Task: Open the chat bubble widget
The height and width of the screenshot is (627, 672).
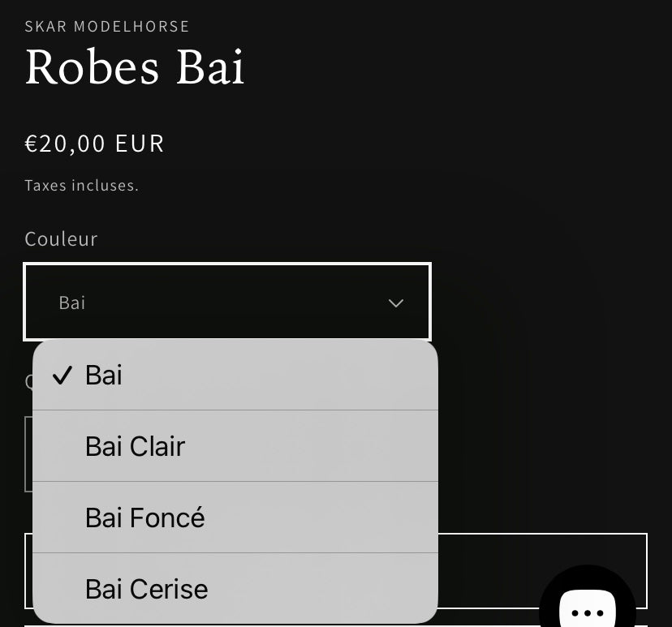Action: click(x=587, y=599)
